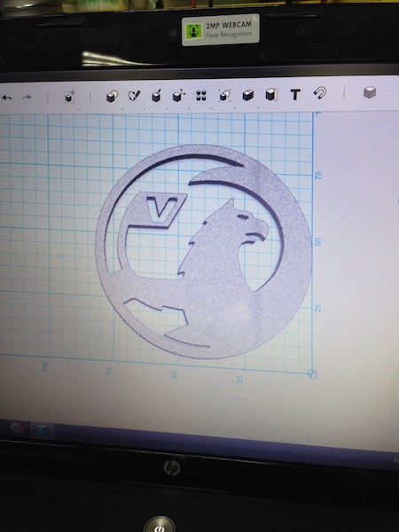Open the Grouping tool icon
Image resolution: width=399 pixels, height=532 pixels.
pos(224,95)
